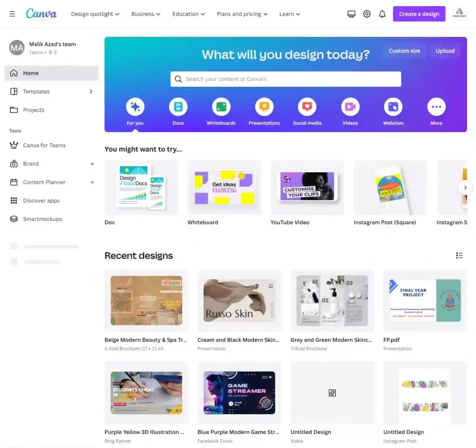Open the Untitled Design video thumbnail
The height and width of the screenshot is (448, 476).
click(x=332, y=393)
